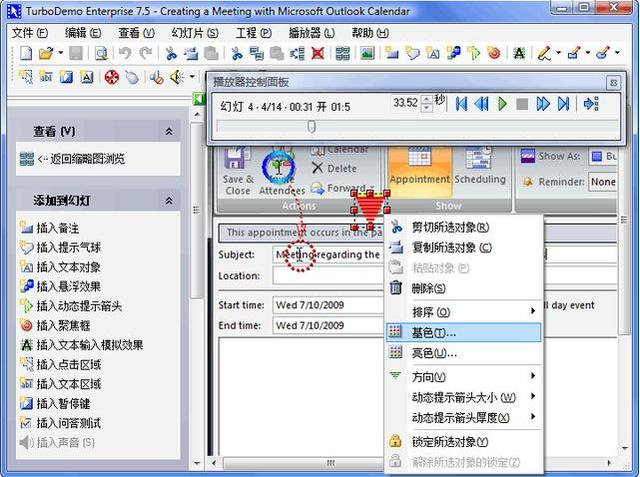Click the red X delete slide icon
This screenshot has height=477, width=640.
318,53
